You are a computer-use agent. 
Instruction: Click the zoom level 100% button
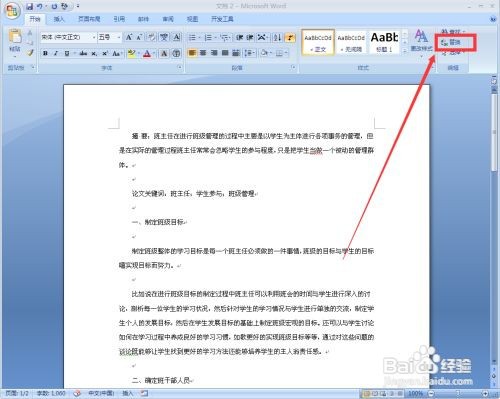(415, 394)
